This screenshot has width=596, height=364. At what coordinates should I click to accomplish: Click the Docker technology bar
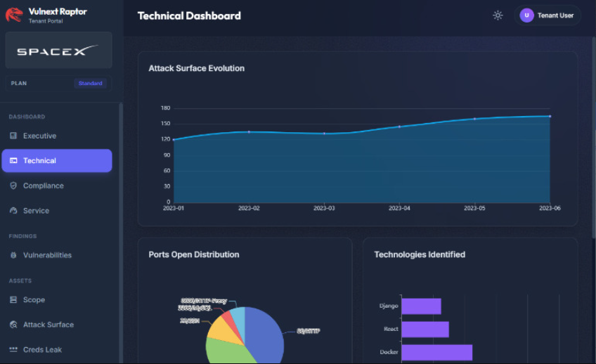click(437, 353)
